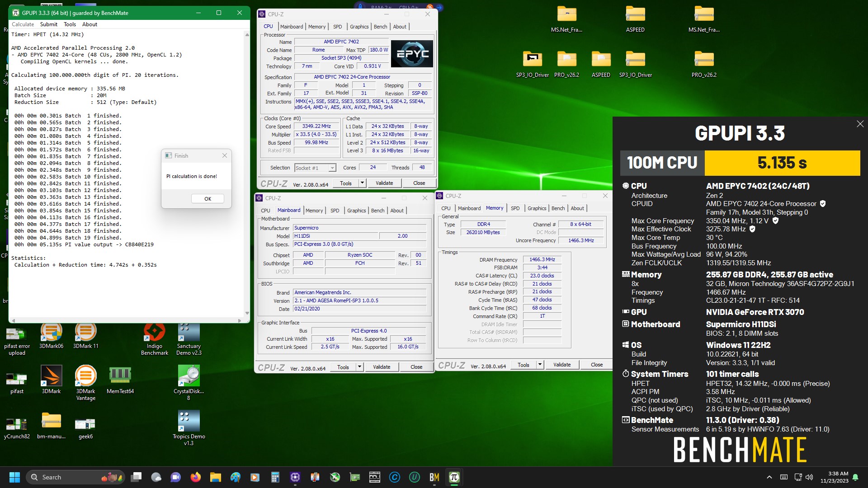Viewport: 868px width, 488px height.
Task: Click Validate in Memory CPU-Z window
Action: coord(562,365)
